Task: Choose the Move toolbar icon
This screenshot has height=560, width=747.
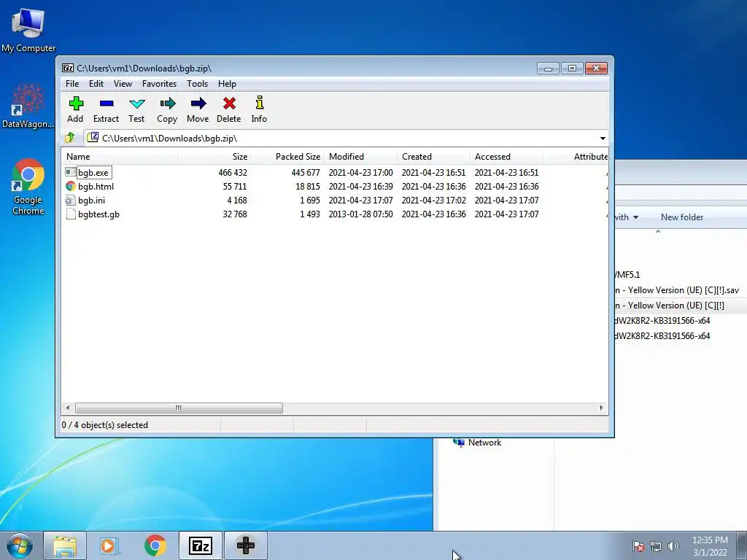Action: pos(198,104)
